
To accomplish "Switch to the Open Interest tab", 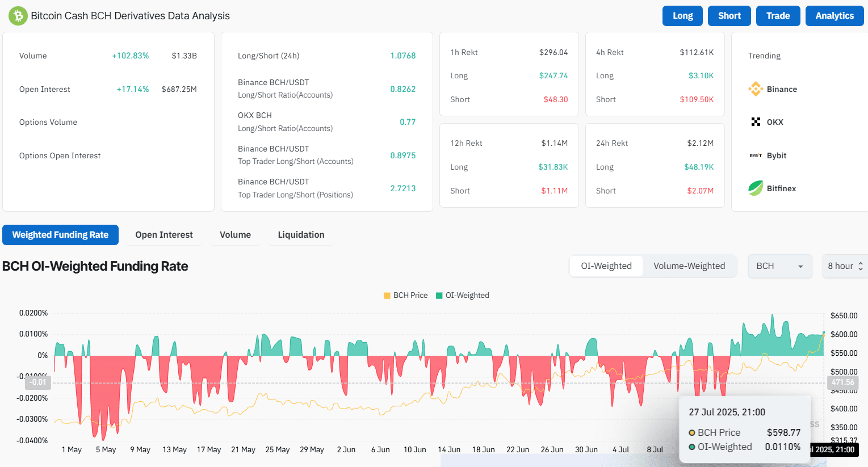I will [x=164, y=235].
